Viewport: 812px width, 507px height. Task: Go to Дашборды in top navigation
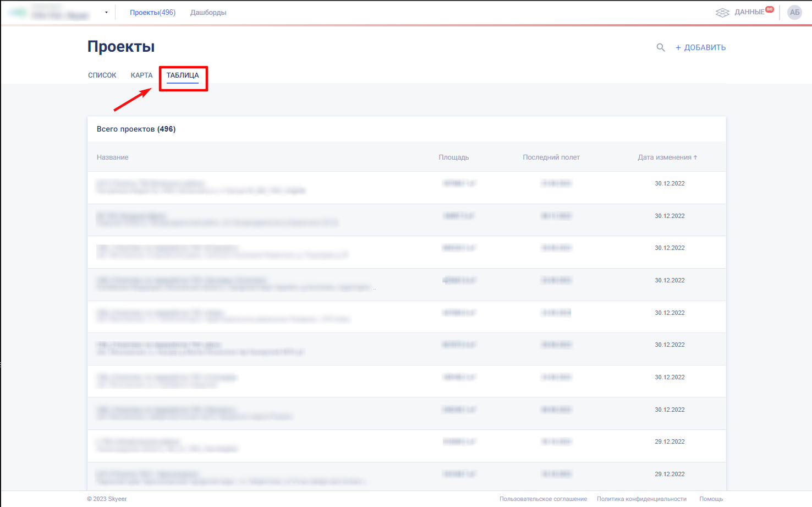point(208,13)
